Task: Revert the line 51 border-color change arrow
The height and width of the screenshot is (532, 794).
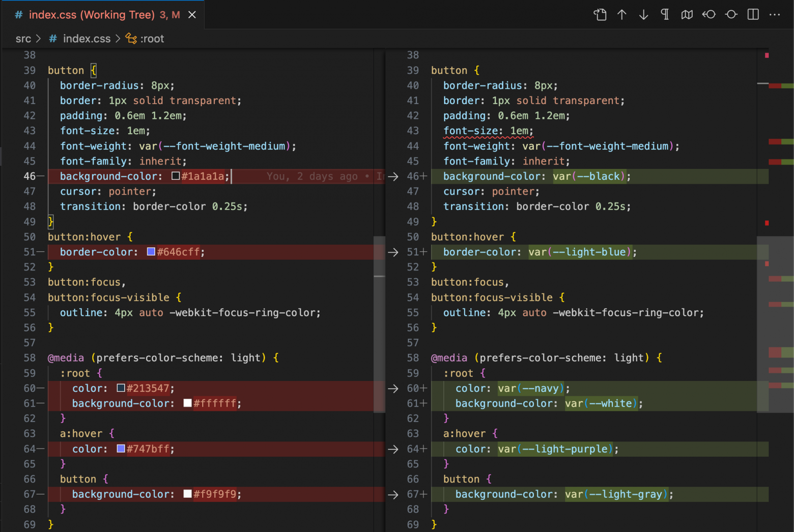Action: pyautogui.click(x=393, y=252)
